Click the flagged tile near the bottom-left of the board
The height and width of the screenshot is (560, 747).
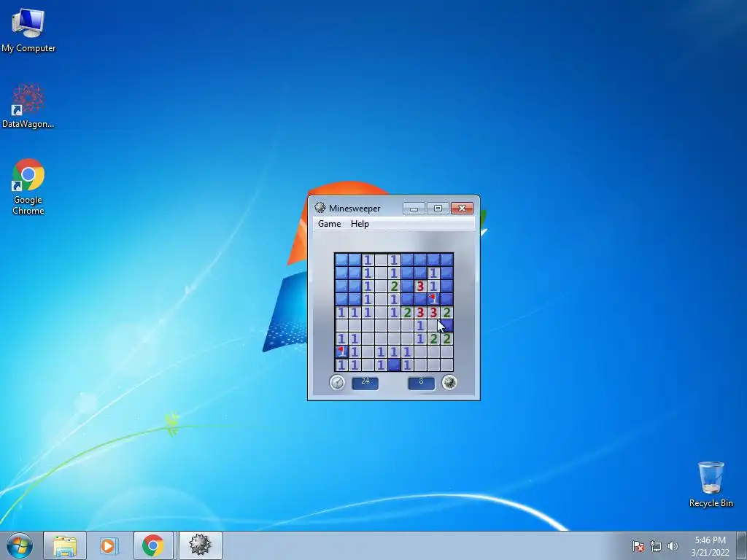click(x=341, y=352)
